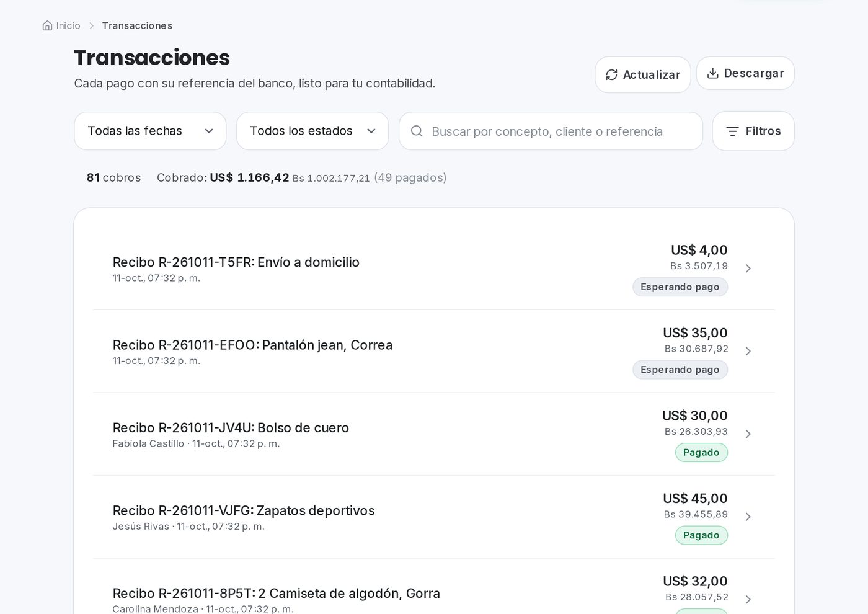This screenshot has width=868, height=614.
Task: Click Carolina Mendoza customer line
Action: coord(203,609)
